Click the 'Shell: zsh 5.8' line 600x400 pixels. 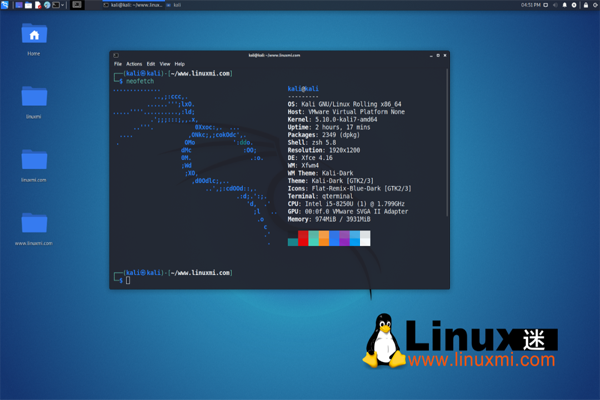coord(312,142)
